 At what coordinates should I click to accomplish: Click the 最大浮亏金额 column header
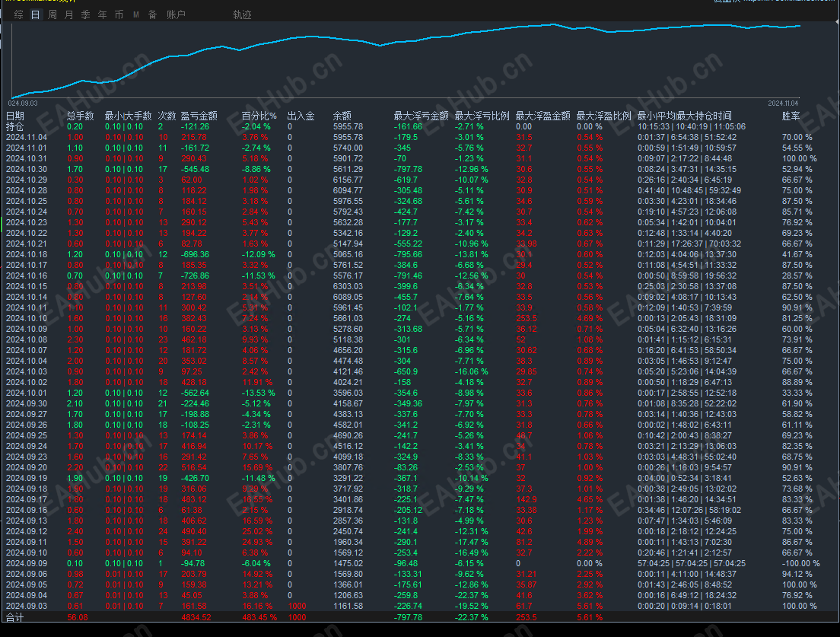tap(421, 116)
